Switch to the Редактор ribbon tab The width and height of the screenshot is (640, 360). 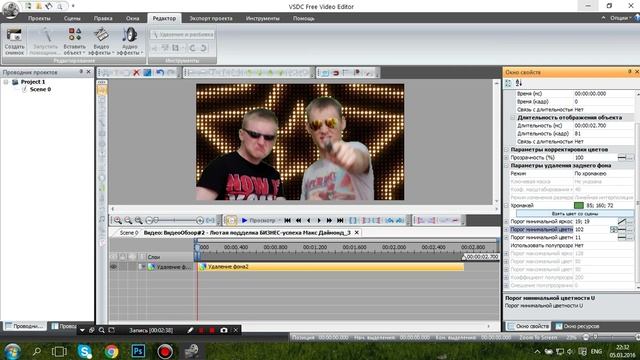(164, 18)
